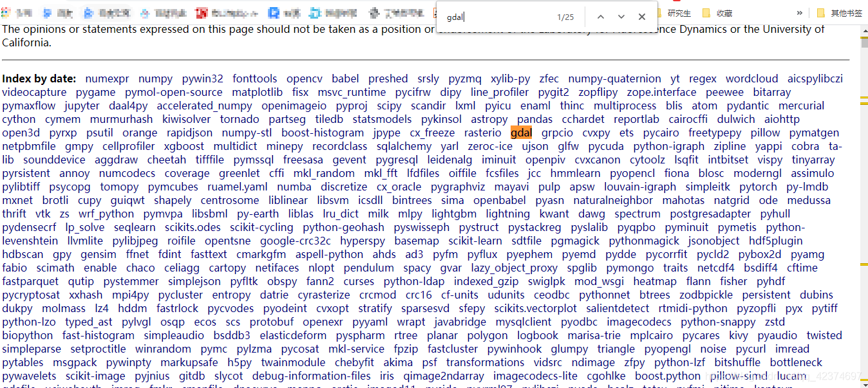Open the scipy link
The image size is (868, 388).
coord(390,106)
